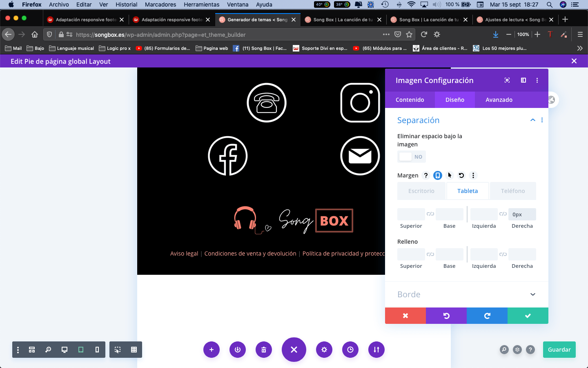Add from library with plus button
Viewport: 588px width, 368px height.
tap(212, 350)
